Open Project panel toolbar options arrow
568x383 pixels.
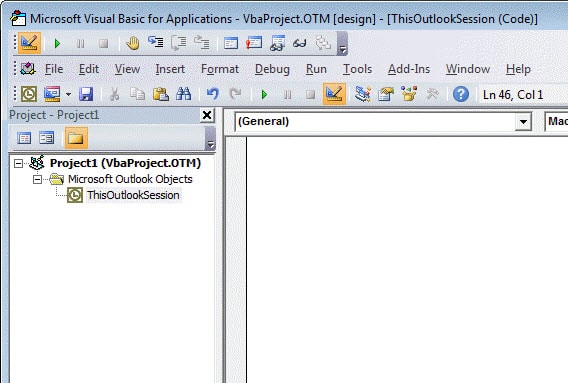pos(210,138)
